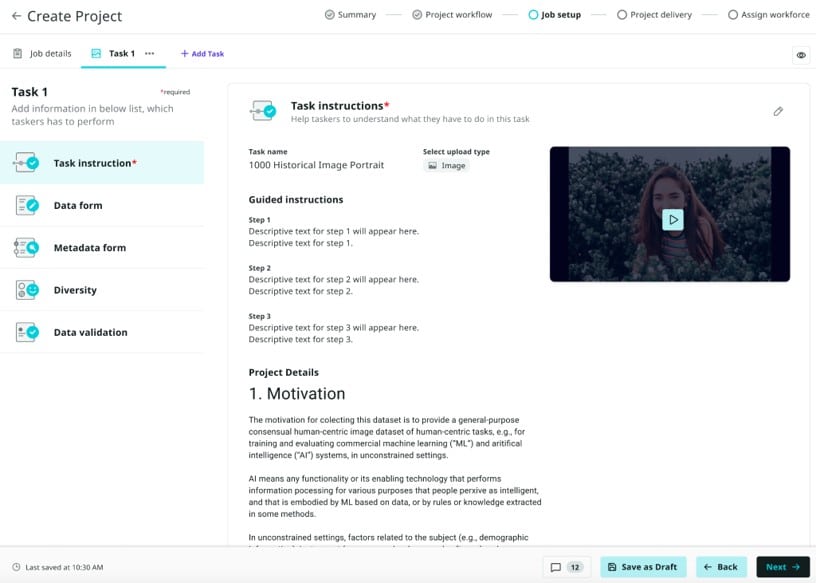The width and height of the screenshot is (816, 583).
Task: Click the Step 1 label
Action: pyautogui.click(x=259, y=220)
